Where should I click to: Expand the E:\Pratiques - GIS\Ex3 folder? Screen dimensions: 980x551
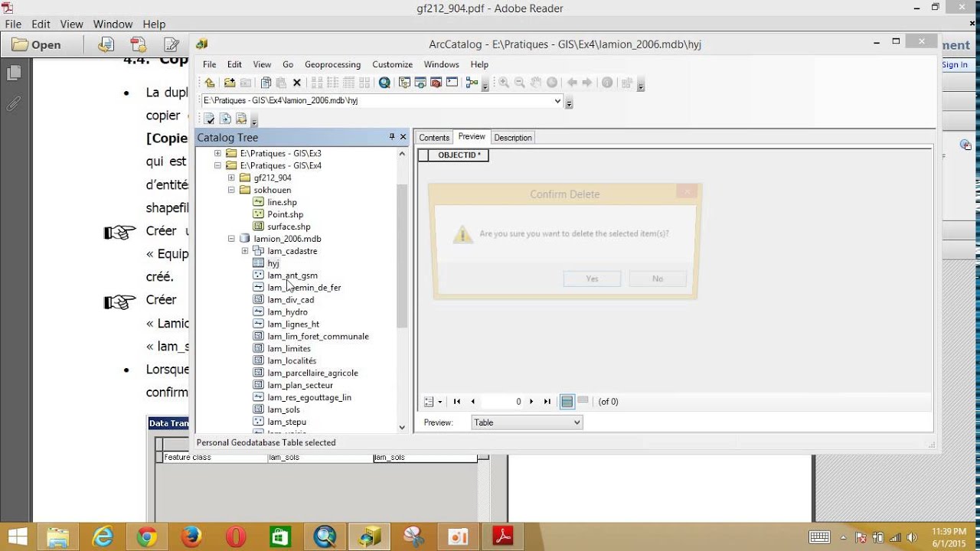217,153
